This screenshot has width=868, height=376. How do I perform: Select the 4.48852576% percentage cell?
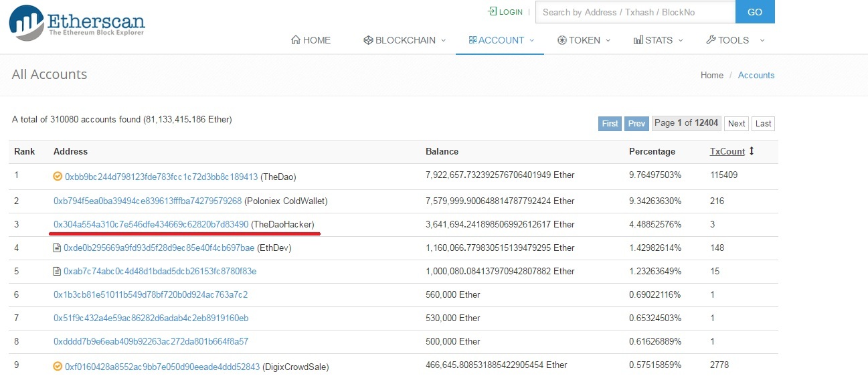coord(655,224)
